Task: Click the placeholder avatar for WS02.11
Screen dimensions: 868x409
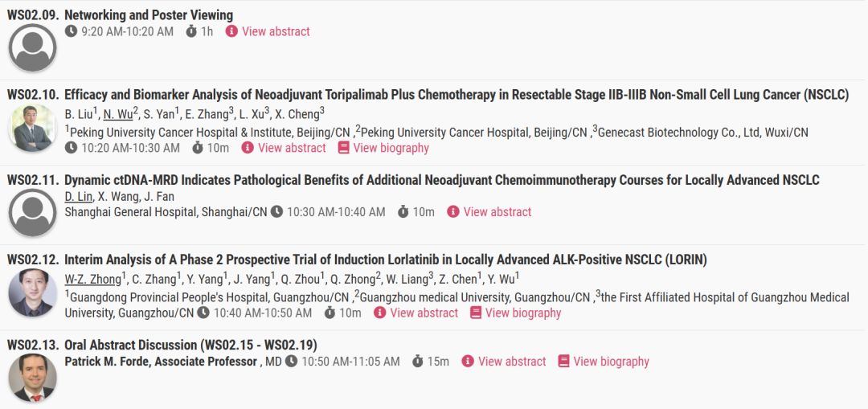Action: click(33, 213)
